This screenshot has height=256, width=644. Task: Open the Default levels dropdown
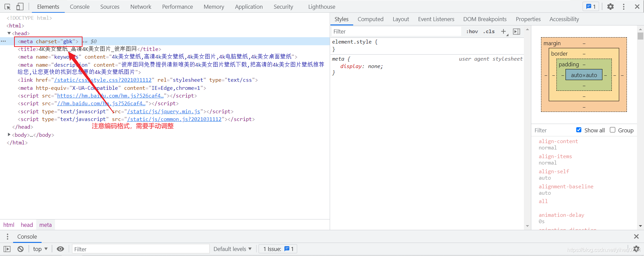click(232, 249)
